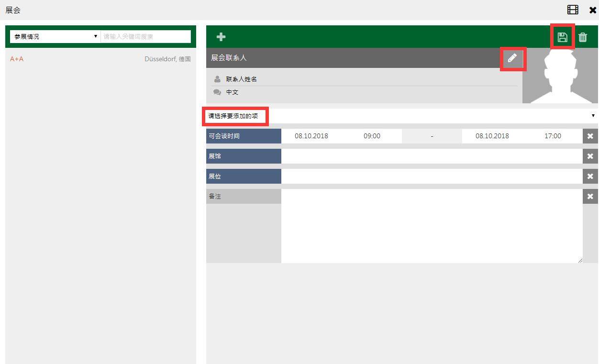Click the plus icon to add contact
The image size is (599, 364).
[x=221, y=37]
